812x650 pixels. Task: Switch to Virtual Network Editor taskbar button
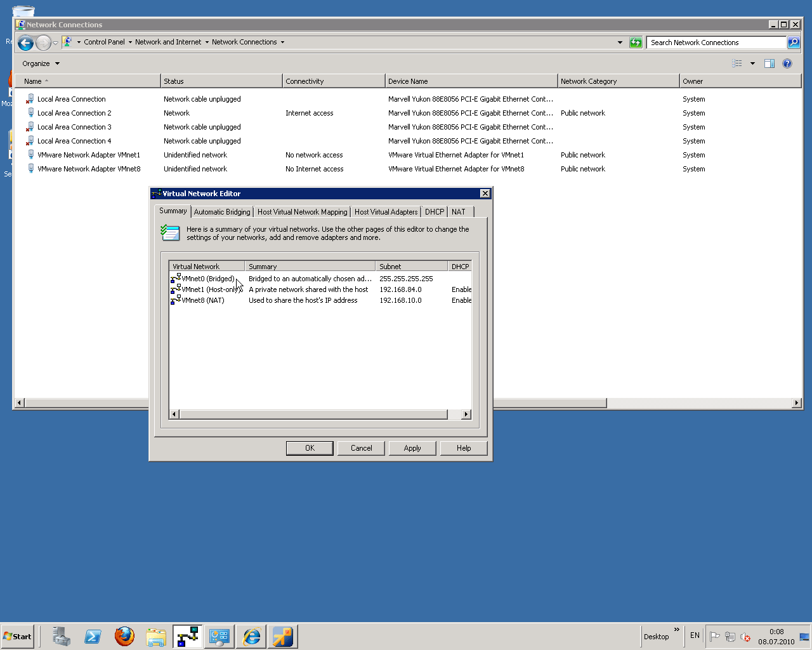point(188,637)
